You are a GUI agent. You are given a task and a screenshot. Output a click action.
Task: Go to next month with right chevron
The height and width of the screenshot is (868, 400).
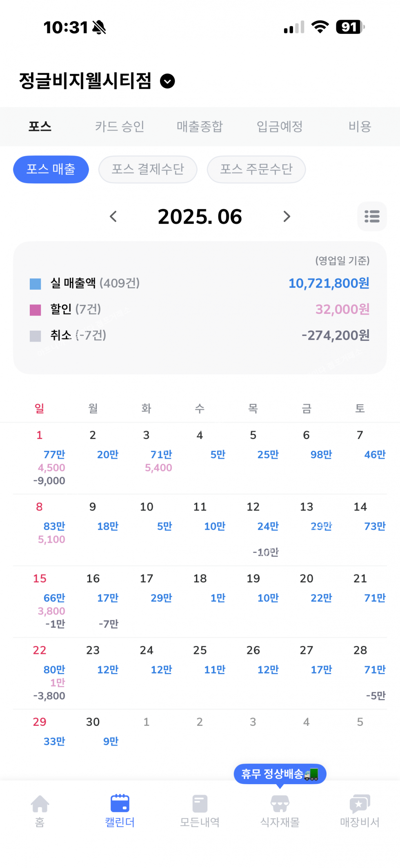pos(287,216)
